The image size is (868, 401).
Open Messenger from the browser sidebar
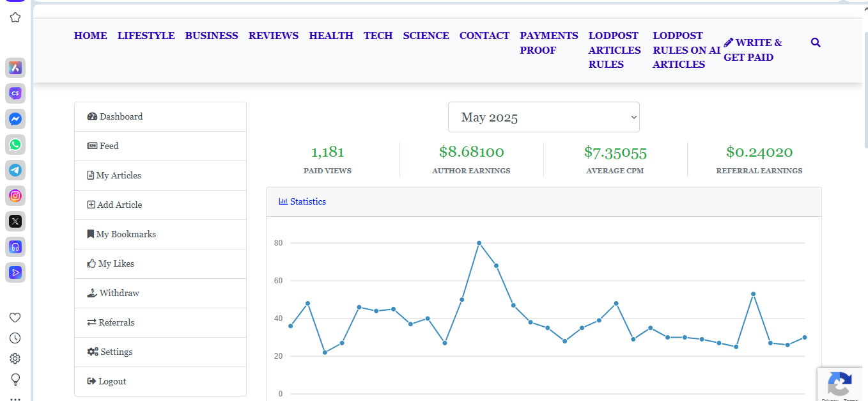click(15, 119)
